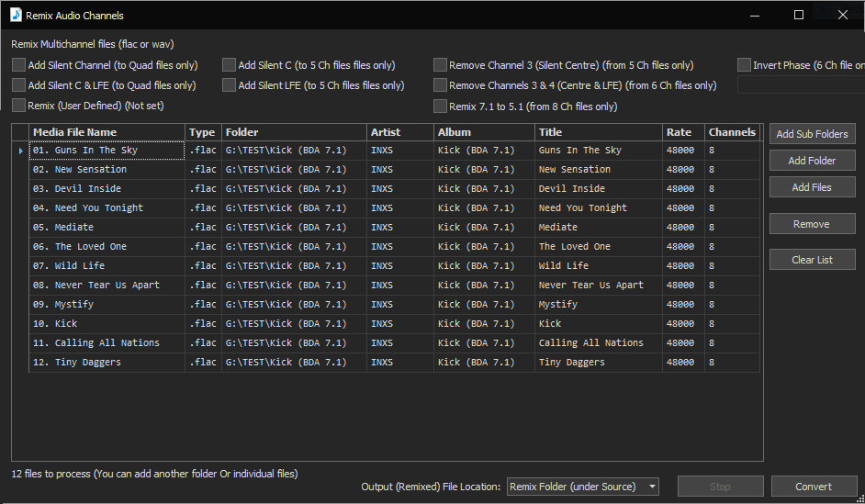Toggle Remix (User Defined) checkbox
Image resolution: width=865 pixels, height=504 pixels.
pos(19,106)
